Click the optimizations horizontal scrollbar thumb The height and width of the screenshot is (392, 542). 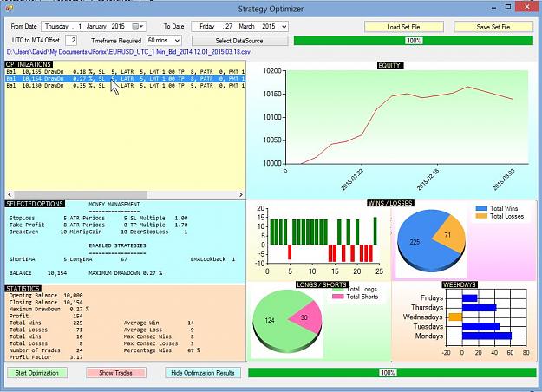(81, 194)
